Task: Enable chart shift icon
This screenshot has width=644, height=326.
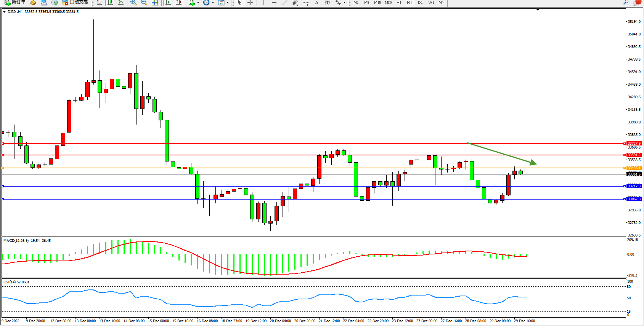Action: tap(179, 3)
